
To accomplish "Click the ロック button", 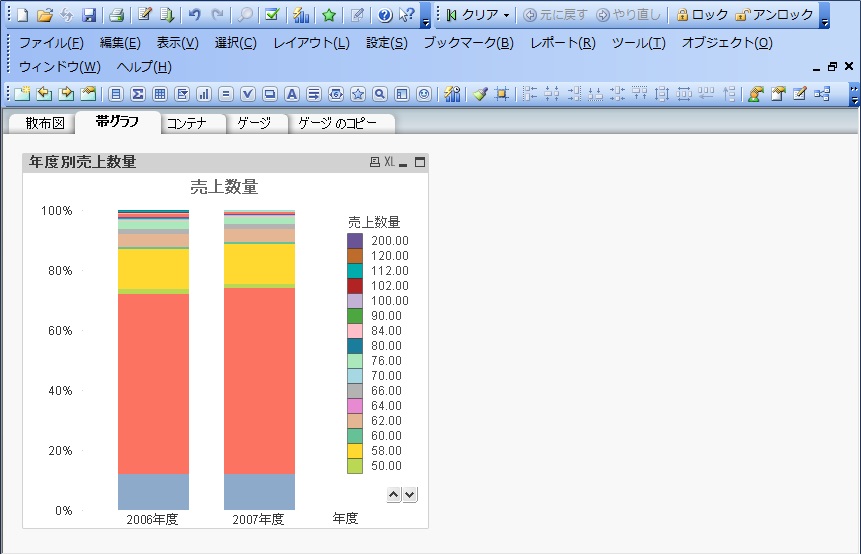I will click(x=702, y=15).
